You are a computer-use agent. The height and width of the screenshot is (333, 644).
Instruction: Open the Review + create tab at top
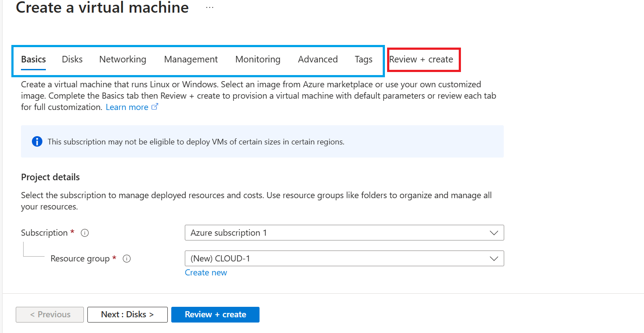point(421,59)
